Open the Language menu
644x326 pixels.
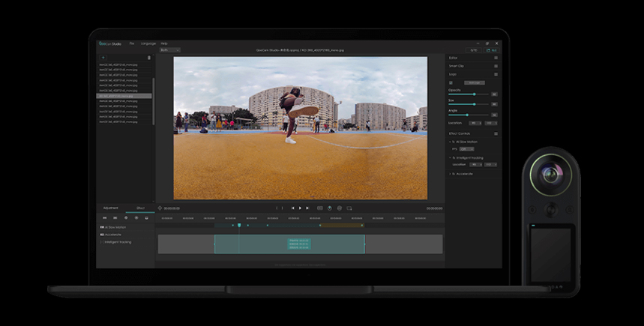coord(148,43)
